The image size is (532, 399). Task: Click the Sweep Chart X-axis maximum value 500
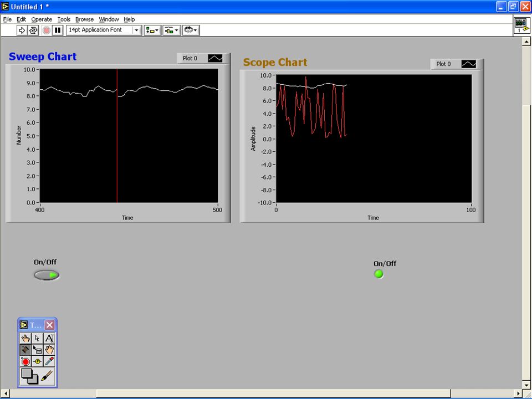[x=217, y=209]
